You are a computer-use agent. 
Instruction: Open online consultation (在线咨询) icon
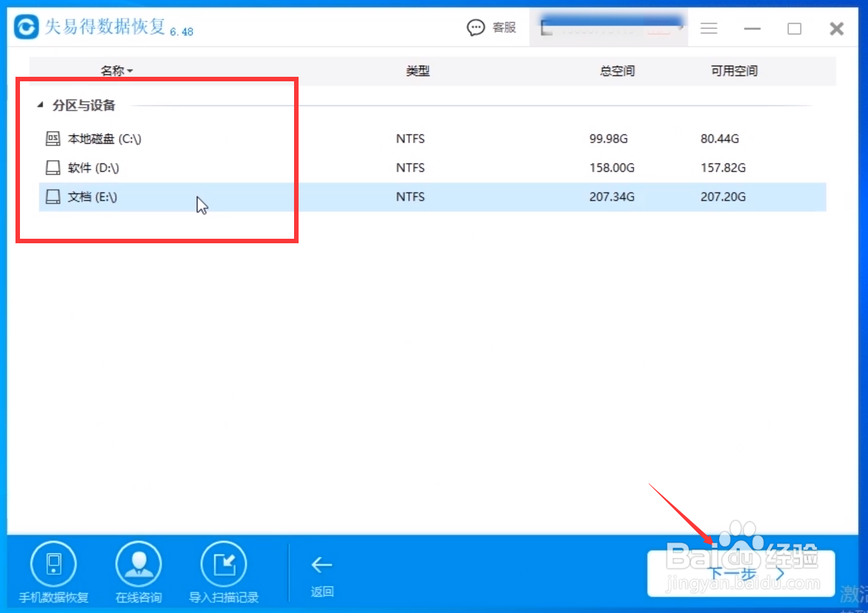[x=139, y=565]
